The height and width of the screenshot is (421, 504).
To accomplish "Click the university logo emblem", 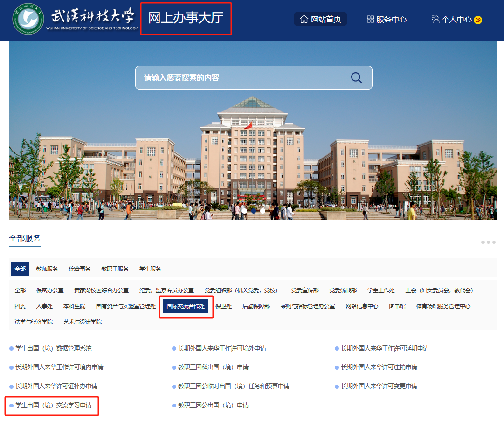I will (26, 19).
